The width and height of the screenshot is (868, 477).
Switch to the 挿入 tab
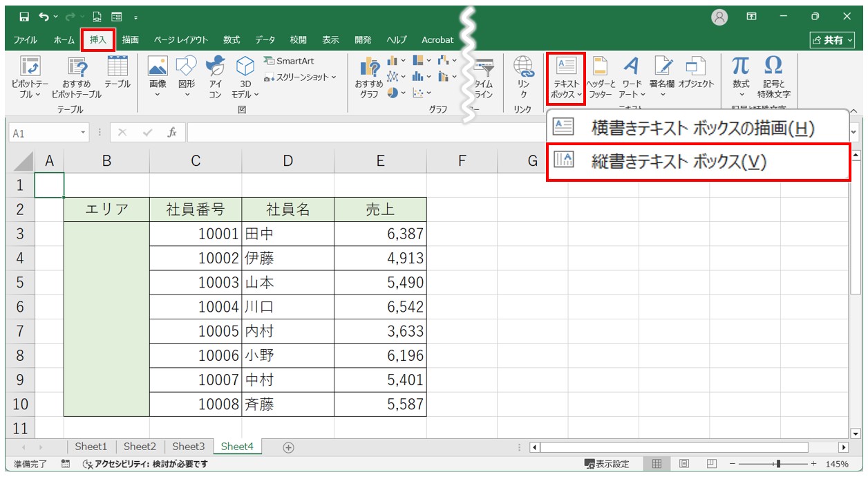98,40
